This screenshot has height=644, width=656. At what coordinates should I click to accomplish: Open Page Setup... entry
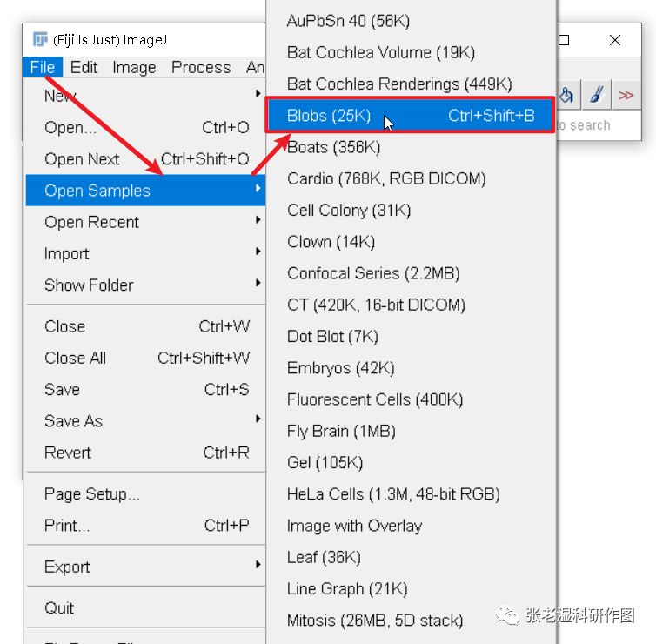click(x=145, y=493)
